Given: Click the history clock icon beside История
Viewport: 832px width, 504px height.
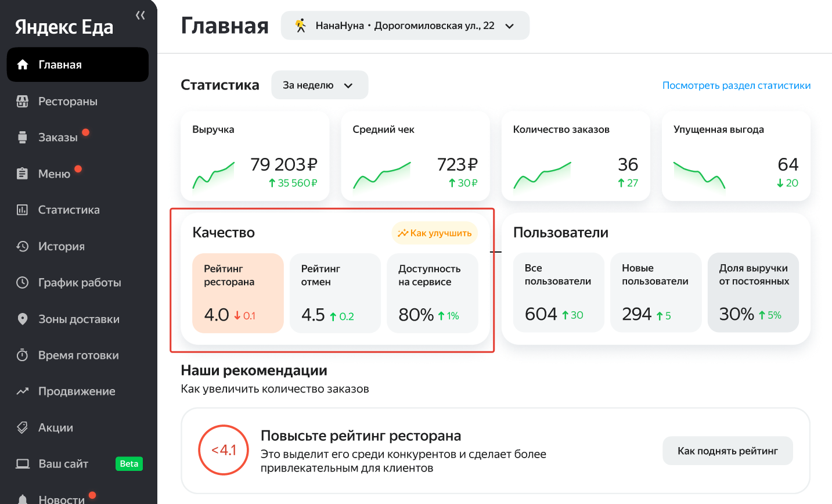Looking at the screenshot, I should click(x=23, y=246).
